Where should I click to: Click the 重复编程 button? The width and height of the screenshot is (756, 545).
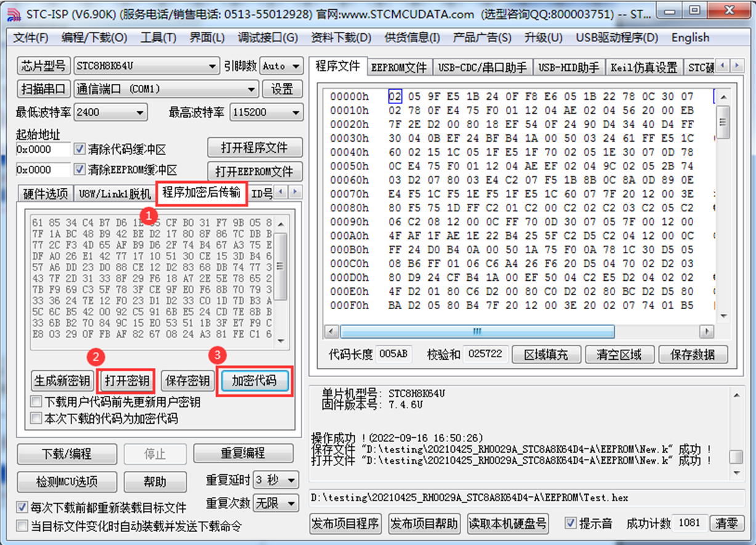point(243,453)
